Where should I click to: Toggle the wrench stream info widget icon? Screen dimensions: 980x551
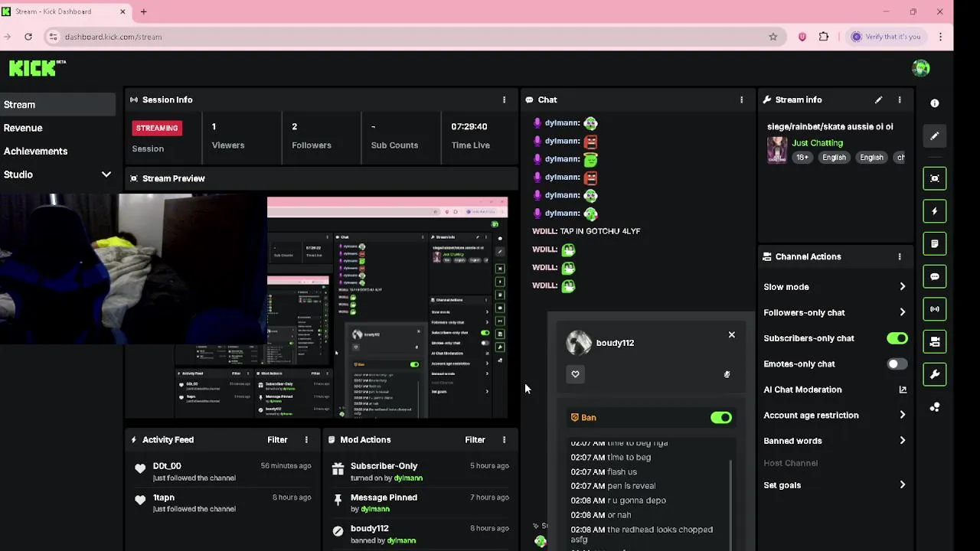point(934,374)
